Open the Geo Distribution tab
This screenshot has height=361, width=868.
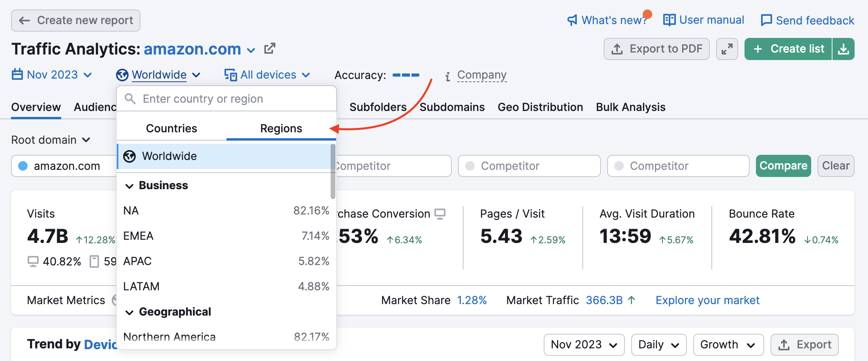[x=540, y=107]
